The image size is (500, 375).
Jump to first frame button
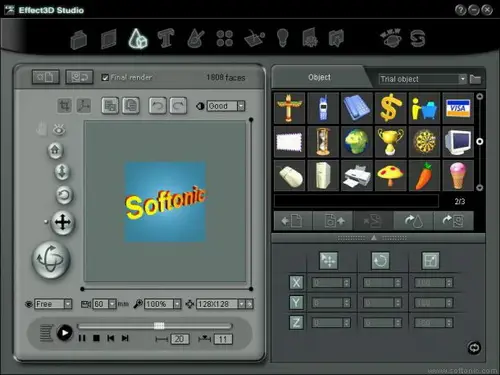[x=111, y=338]
